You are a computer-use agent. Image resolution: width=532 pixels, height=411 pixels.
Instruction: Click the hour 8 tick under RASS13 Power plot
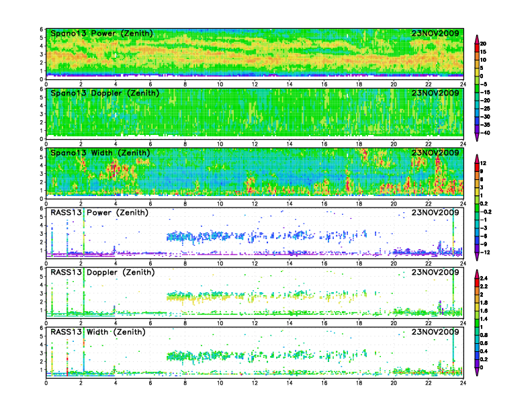(185, 263)
